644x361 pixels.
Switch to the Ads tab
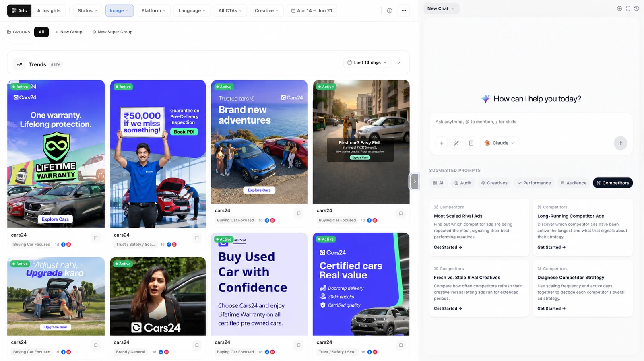coord(19,11)
